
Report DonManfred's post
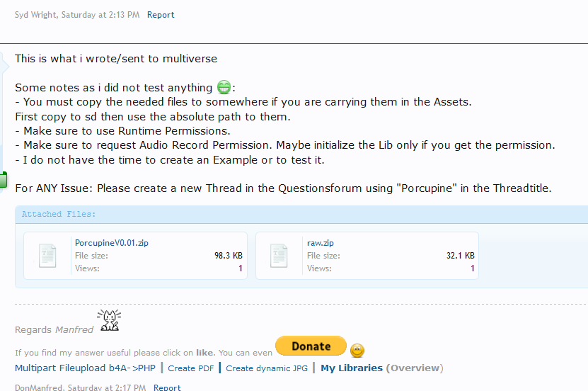pyautogui.click(x=167, y=387)
